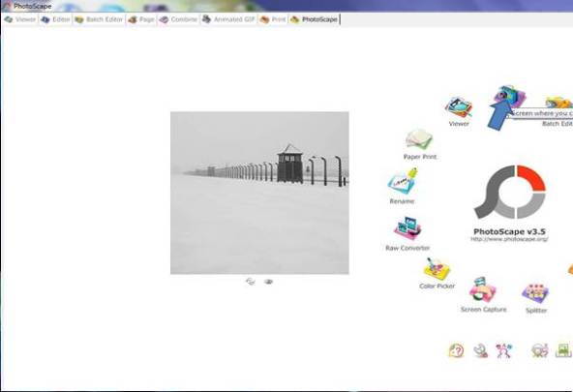Click the snowy watchtower preview photo
This screenshot has width=573, height=392.
tap(259, 193)
